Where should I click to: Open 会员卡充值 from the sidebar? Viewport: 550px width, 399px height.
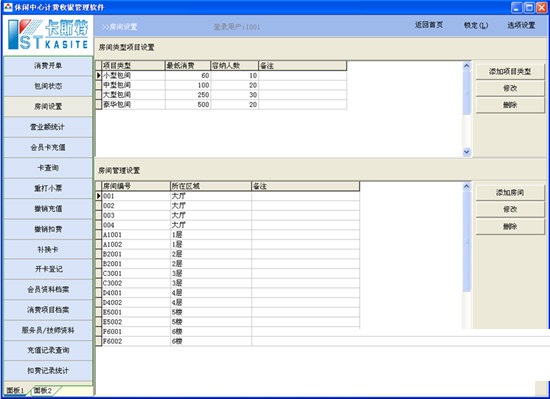point(48,147)
